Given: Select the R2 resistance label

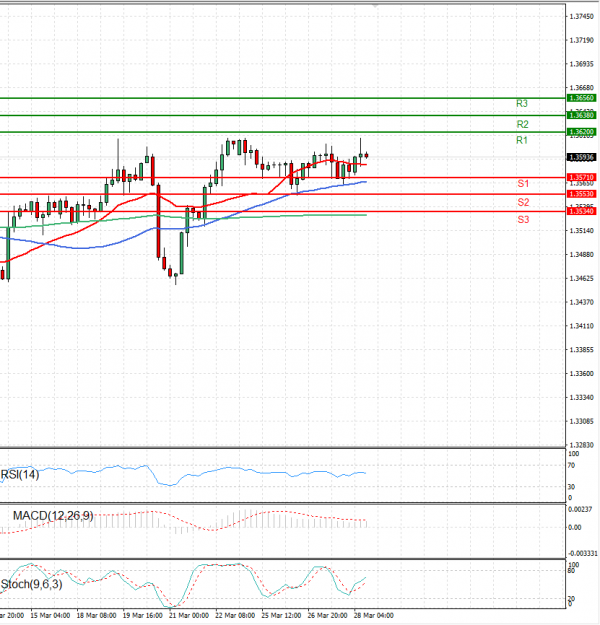Looking at the screenshot, I should click(x=522, y=124).
